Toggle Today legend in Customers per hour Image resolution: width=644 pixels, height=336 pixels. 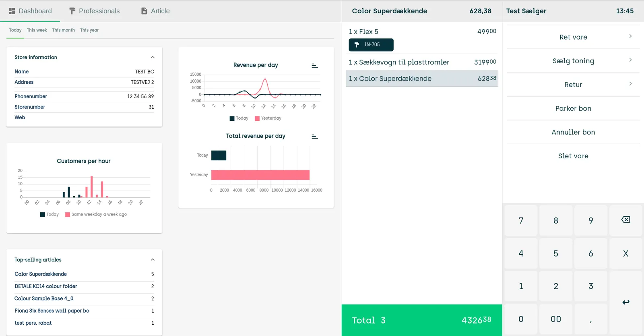tap(49, 214)
